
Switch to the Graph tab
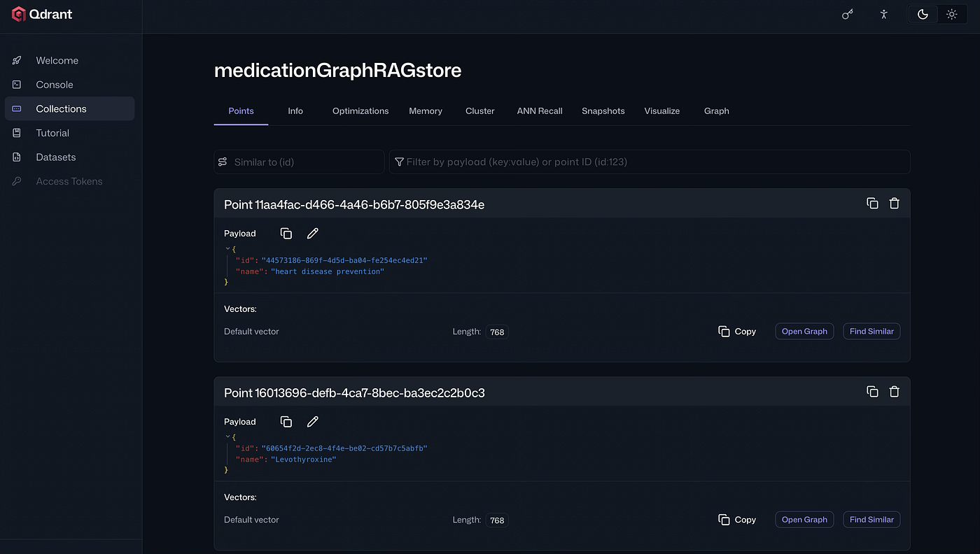click(x=717, y=111)
